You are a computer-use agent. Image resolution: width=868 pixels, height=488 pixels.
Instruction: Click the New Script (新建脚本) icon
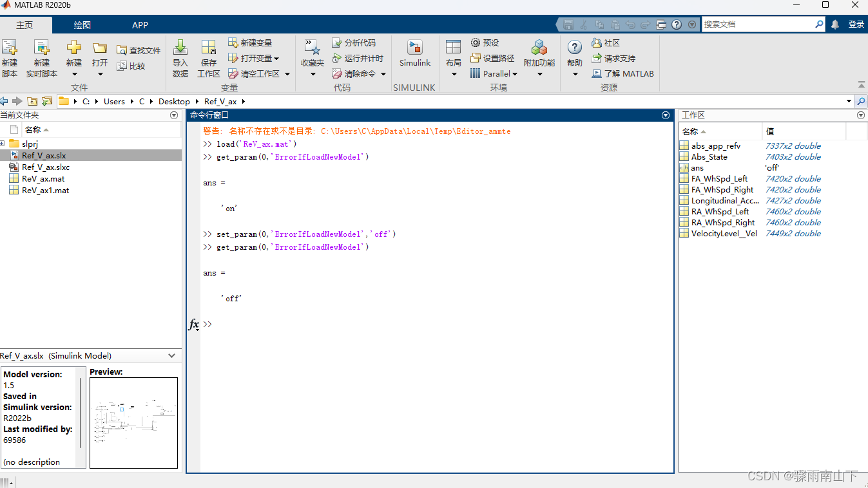pyautogui.click(x=10, y=48)
